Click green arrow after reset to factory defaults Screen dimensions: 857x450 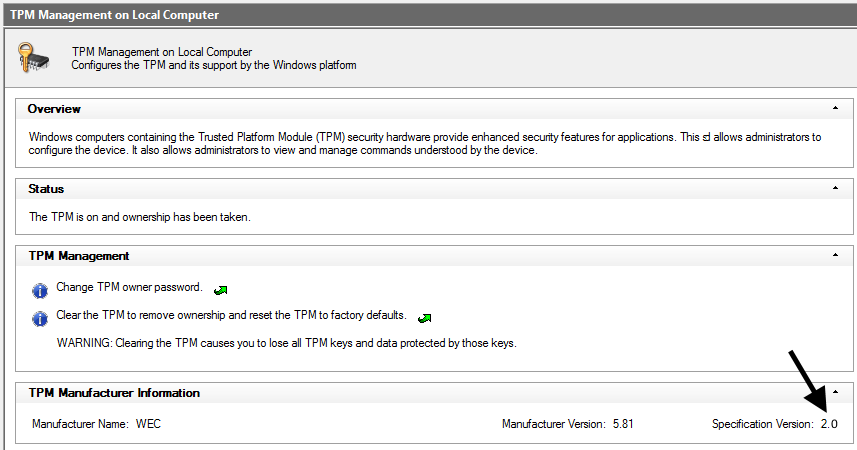tap(424, 318)
